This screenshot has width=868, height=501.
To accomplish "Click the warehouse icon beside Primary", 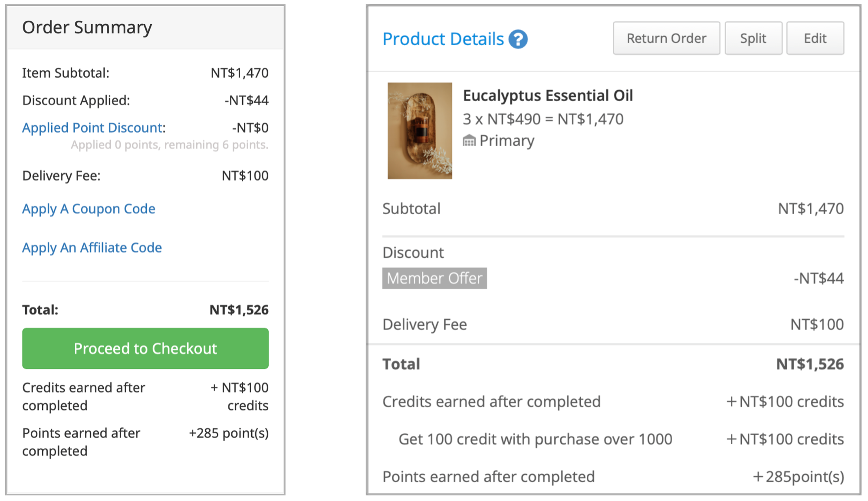I will click(469, 141).
